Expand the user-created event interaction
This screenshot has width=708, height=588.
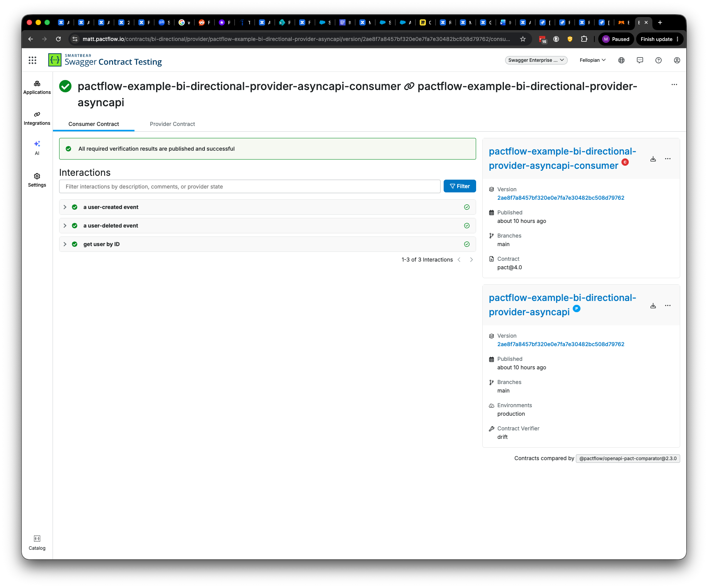point(65,207)
